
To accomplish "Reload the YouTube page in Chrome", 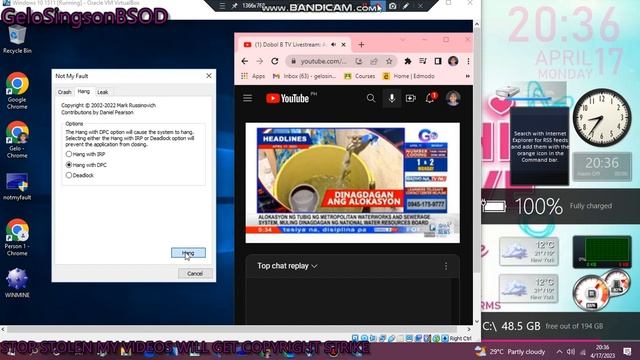I will [x=275, y=61].
